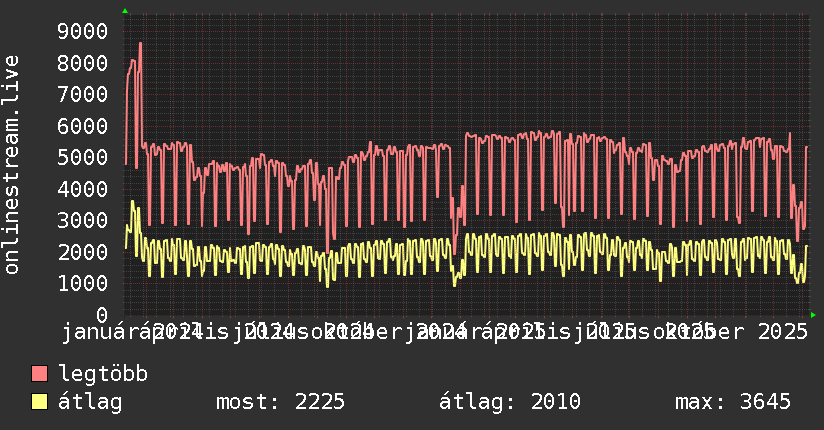The height and width of the screenshot is (430, 824).
Task: Click the 7000 y-axis label
Action: click(83, 95)
